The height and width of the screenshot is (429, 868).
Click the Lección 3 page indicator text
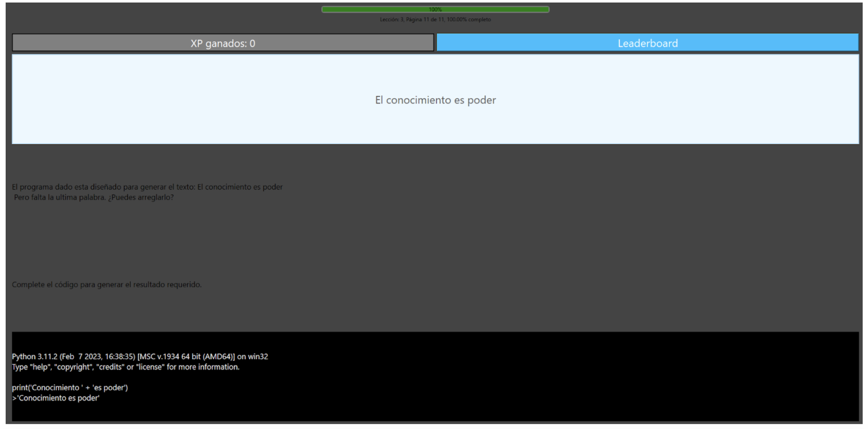435,20
